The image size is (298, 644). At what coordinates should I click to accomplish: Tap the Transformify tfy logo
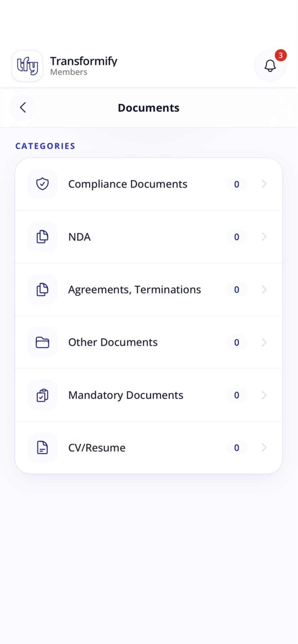pos(27,66)
